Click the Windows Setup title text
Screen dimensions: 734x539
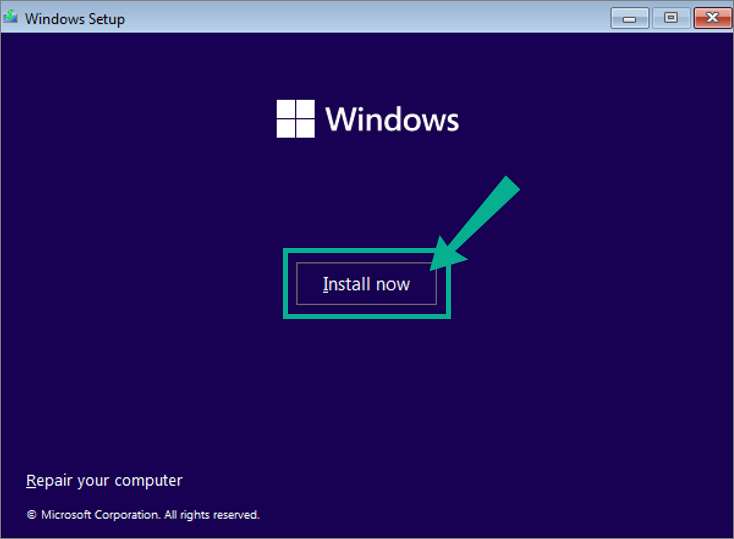(75, 19)
